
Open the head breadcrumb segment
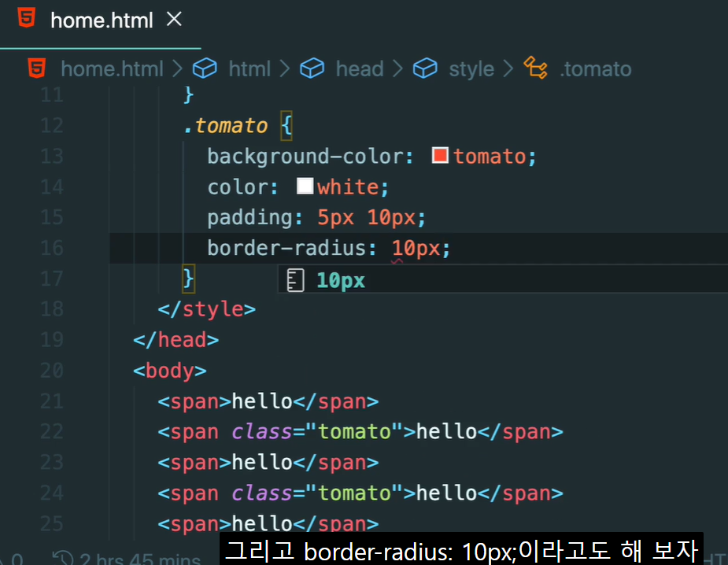click(360, 69)
